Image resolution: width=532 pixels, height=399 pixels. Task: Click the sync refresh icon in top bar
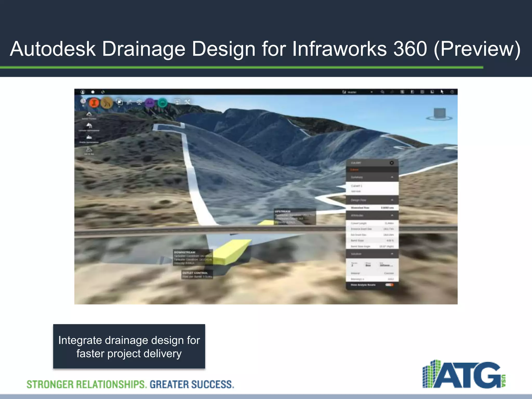[103, 92]
